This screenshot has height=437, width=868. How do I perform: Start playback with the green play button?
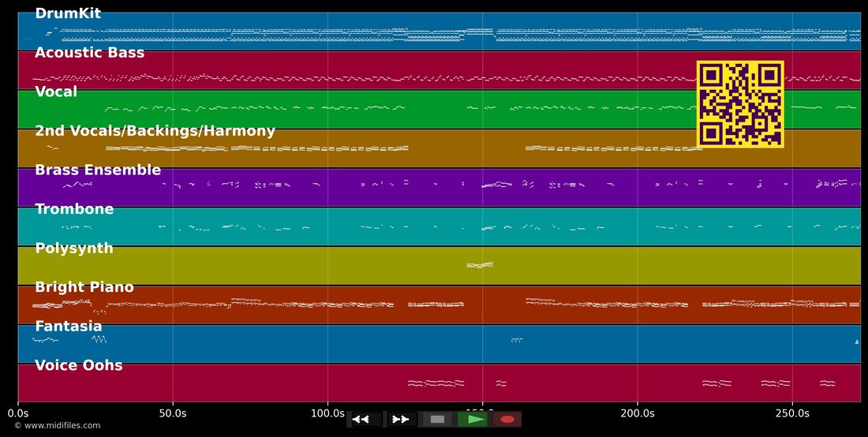click(x=472, y=420)
